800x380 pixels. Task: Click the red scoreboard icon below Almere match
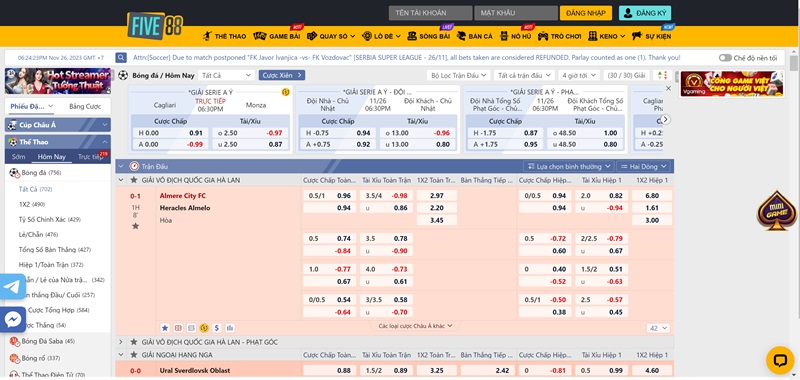pos(178,328)
